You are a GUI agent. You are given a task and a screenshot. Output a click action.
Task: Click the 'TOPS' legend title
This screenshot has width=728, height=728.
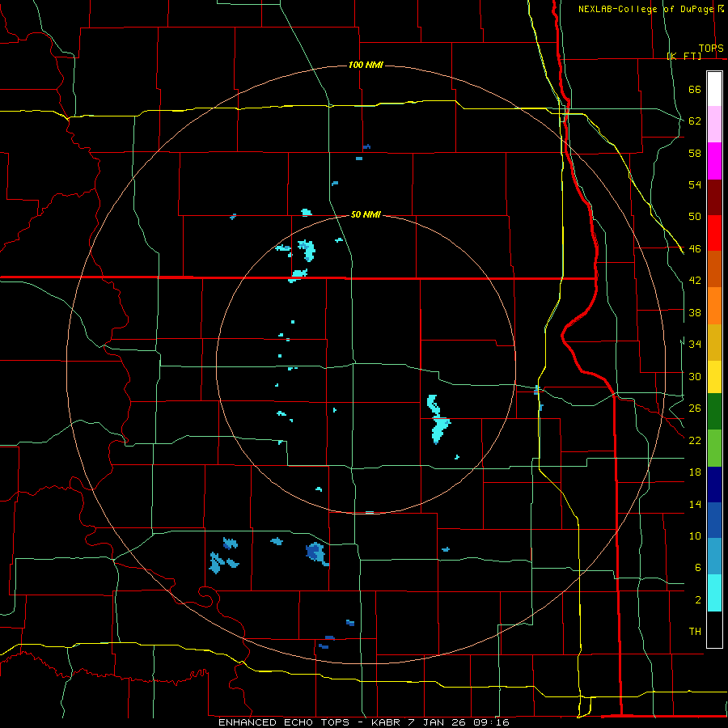[711, 49]
